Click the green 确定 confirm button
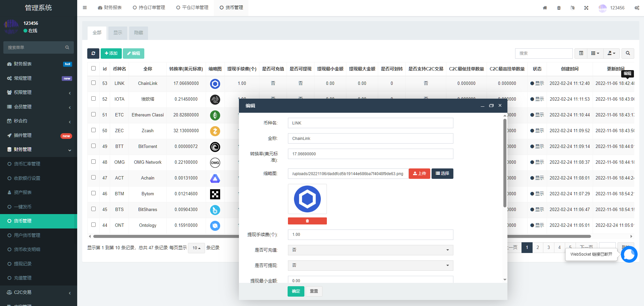The width and height of the screenshot is (644, 306). [x=296, y=291]
